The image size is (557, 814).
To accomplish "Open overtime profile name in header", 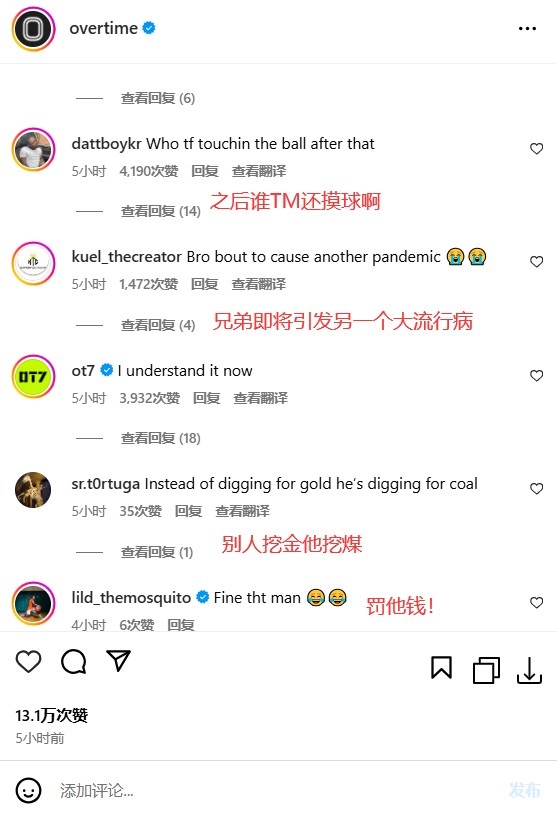I will click(x=104, y=28).
